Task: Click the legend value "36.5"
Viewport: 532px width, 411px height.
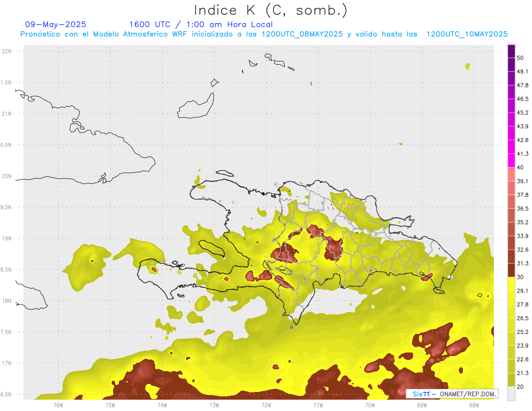Action: [x=523, y=209]
